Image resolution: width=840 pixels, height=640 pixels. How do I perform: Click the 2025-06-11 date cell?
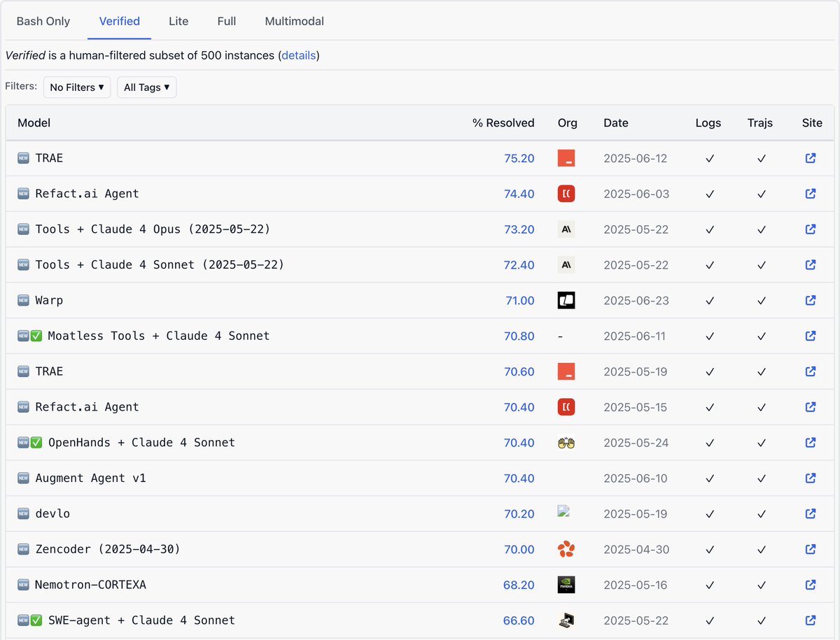pos(636,336)
